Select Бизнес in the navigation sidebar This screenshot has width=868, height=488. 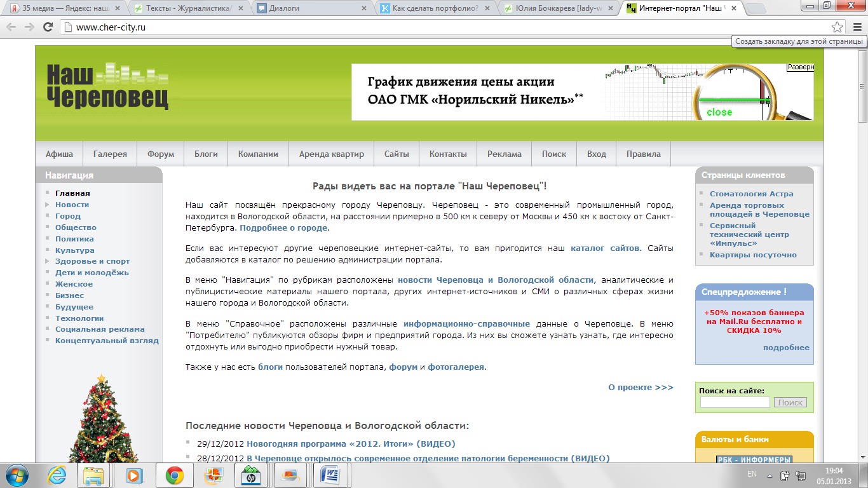click(x=69, y=295)
